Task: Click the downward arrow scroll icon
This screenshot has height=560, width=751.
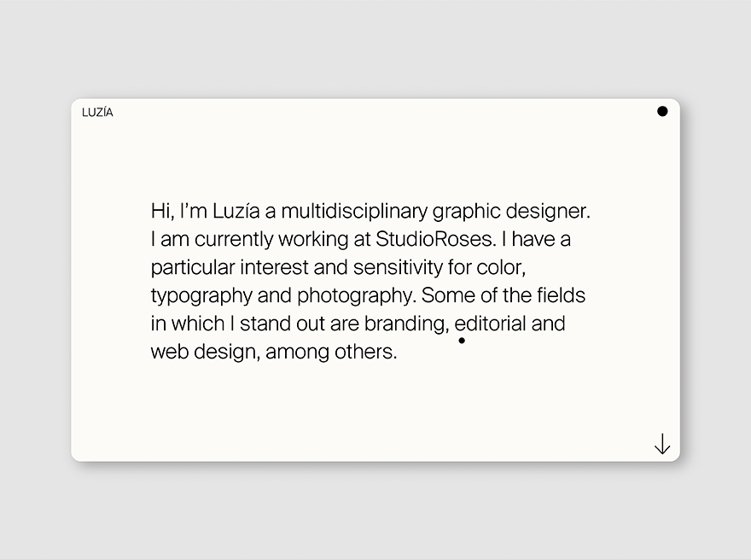Action: click(662, 444)
